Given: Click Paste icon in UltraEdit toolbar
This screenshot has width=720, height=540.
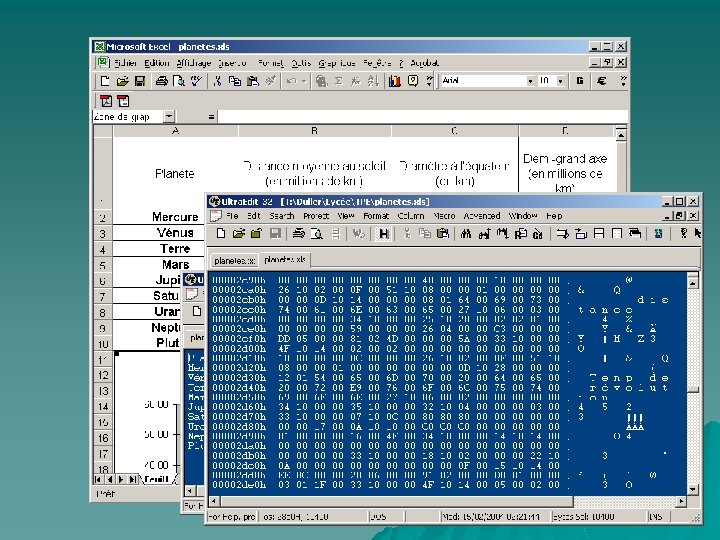Looking at the screenshot, I should (443, 234).
